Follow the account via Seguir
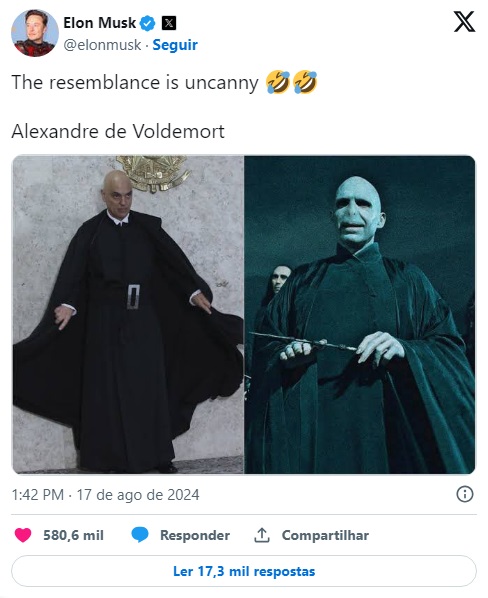This screenshot has height=598, width=488. pos(175,45)
